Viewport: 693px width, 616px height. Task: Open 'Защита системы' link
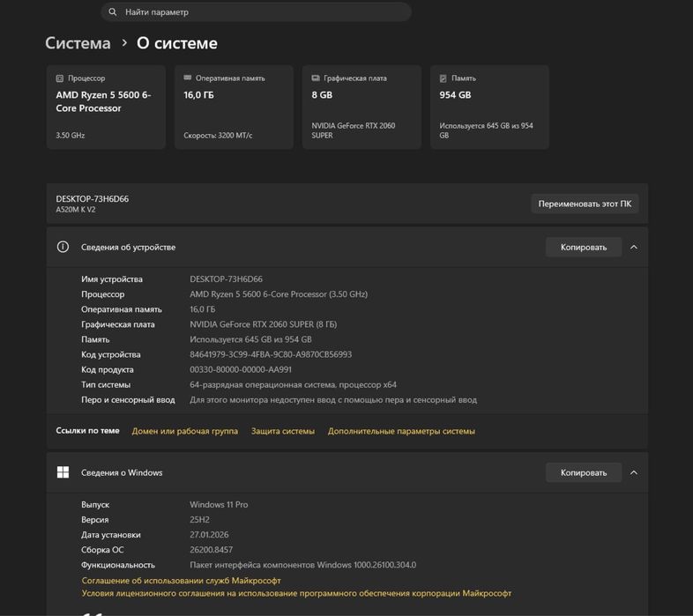tap(283, 431)
